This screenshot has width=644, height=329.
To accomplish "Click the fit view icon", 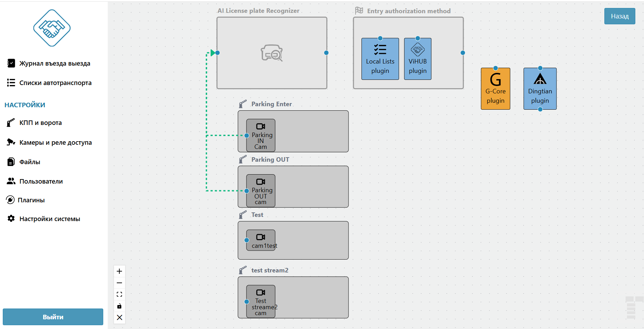I will [119, 294].
